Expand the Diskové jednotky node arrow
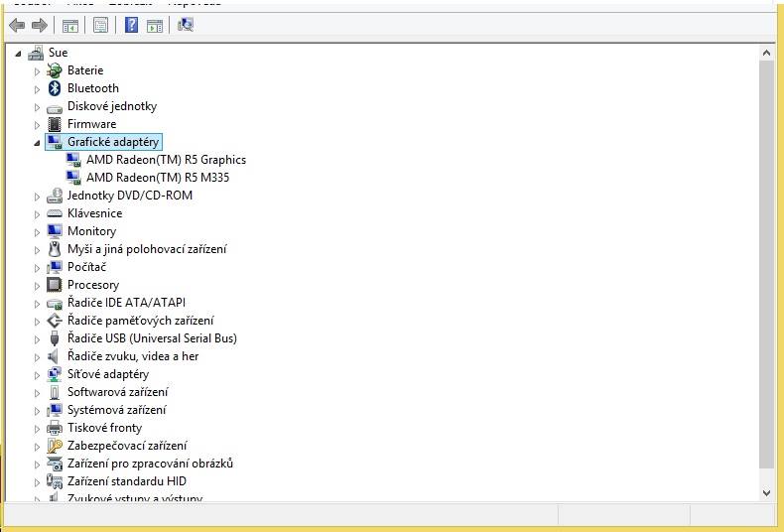This screenshot has width=784, height=532. point(37,107)
